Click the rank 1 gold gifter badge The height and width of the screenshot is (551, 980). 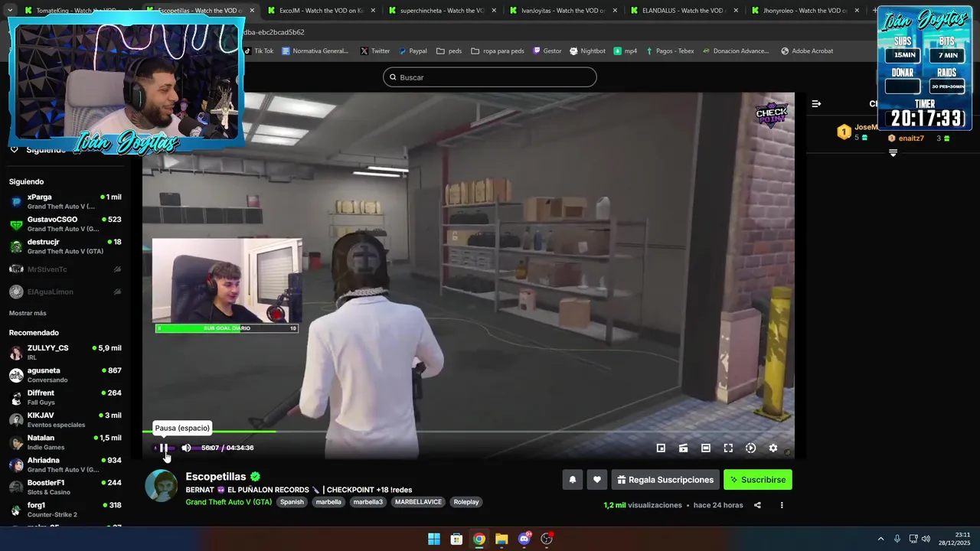[844, 132]
